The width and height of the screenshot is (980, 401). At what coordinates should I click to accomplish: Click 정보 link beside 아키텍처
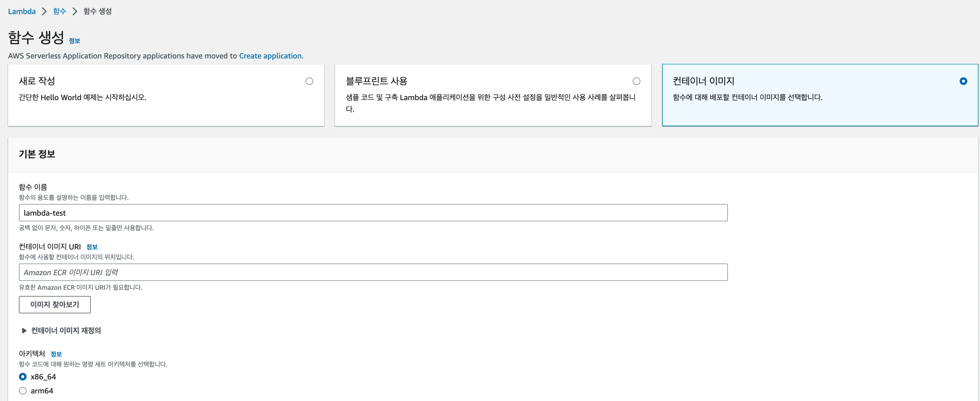point(56,354)
